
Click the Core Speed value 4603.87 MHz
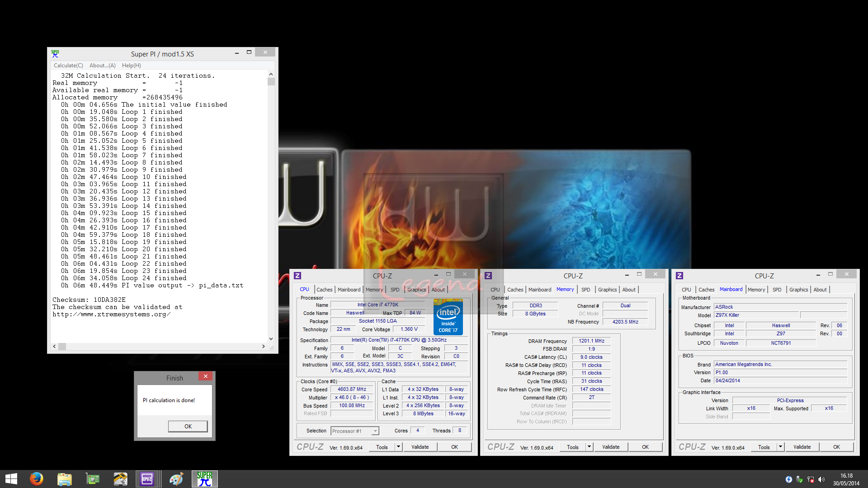(352, 389)
